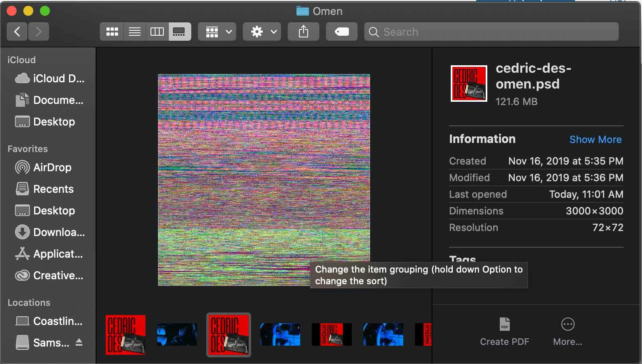Screen dimensions: 642x364
Task: Click the Created date Nov 16, 2019 5:35 PM
Action: coord(565,161)
